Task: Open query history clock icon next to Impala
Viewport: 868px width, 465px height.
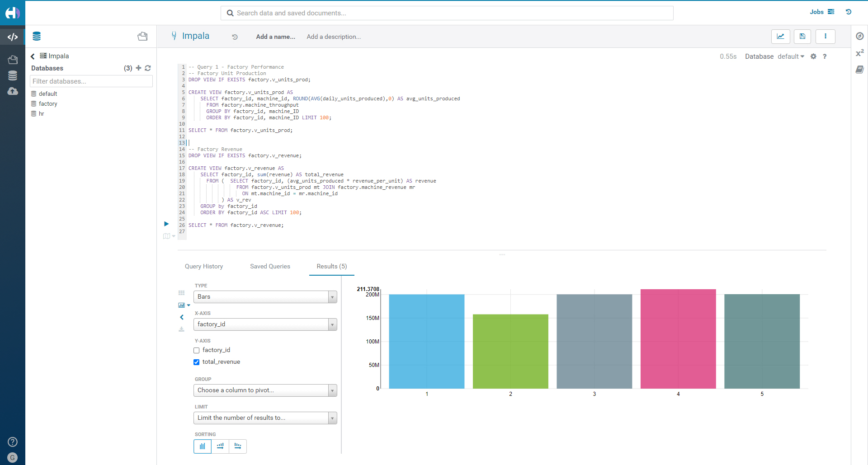Action: click(235, 37)
